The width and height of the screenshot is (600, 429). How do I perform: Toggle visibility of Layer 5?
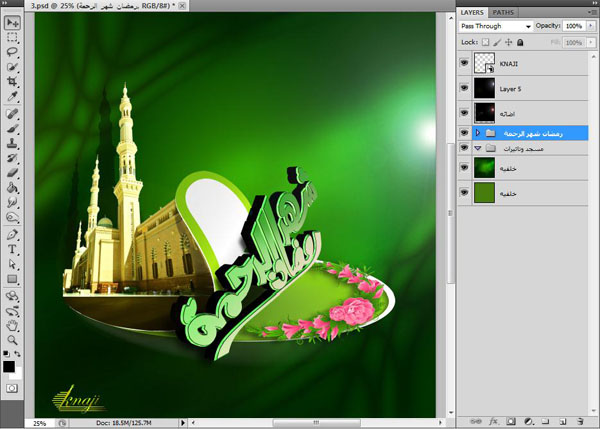pos(464,88)
